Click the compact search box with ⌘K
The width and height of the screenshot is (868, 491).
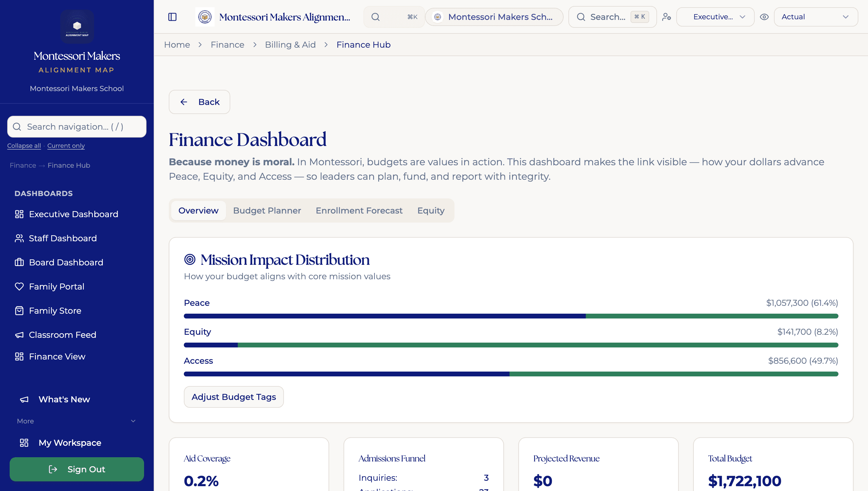pos(394,17)
